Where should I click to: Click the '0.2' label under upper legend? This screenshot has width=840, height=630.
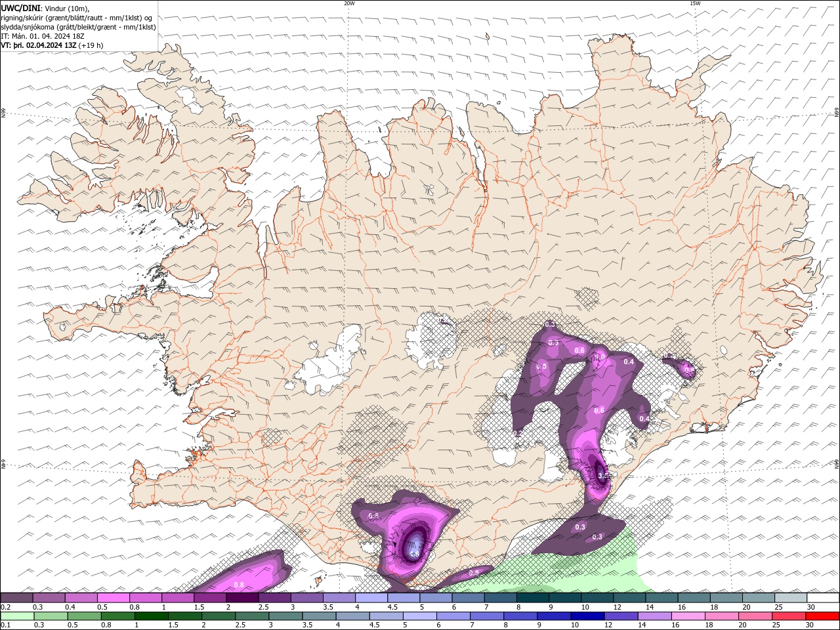pos(5,607)
